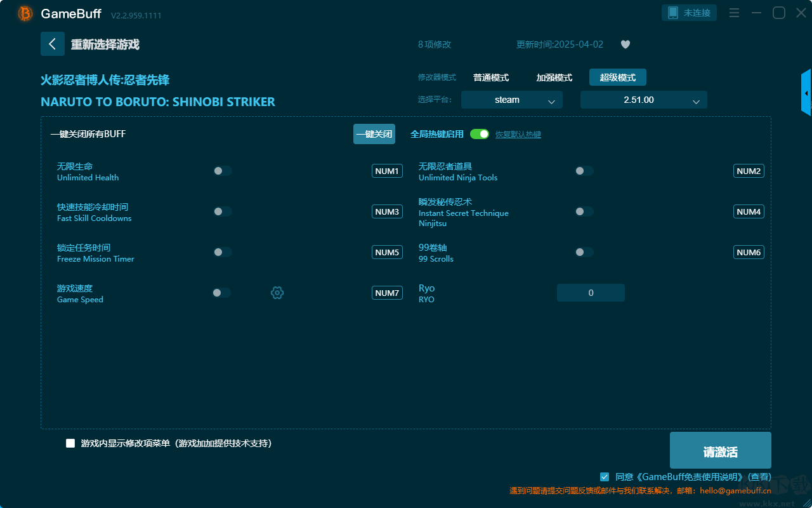Open Game Speed settings gear

[x=277, y=293]
